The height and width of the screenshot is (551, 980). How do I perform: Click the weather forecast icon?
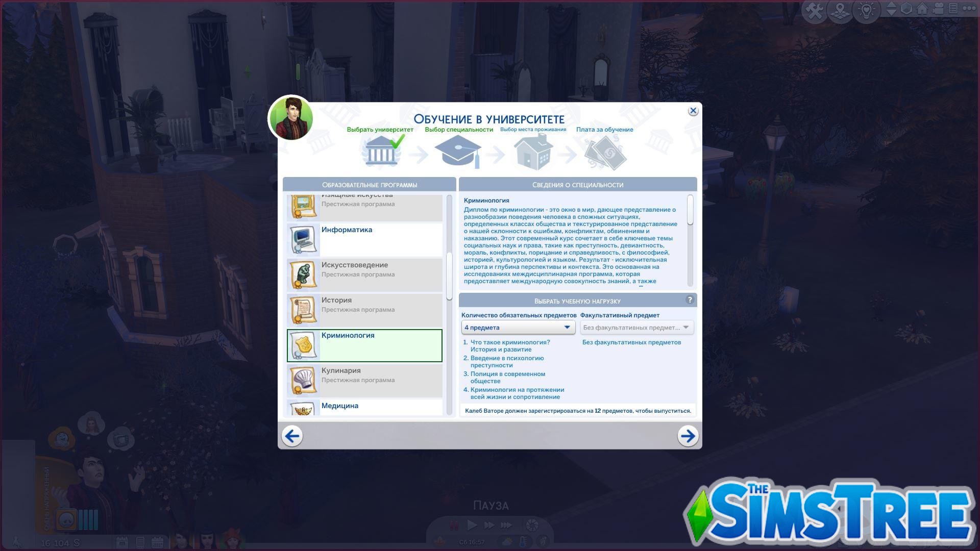[507, 542]
